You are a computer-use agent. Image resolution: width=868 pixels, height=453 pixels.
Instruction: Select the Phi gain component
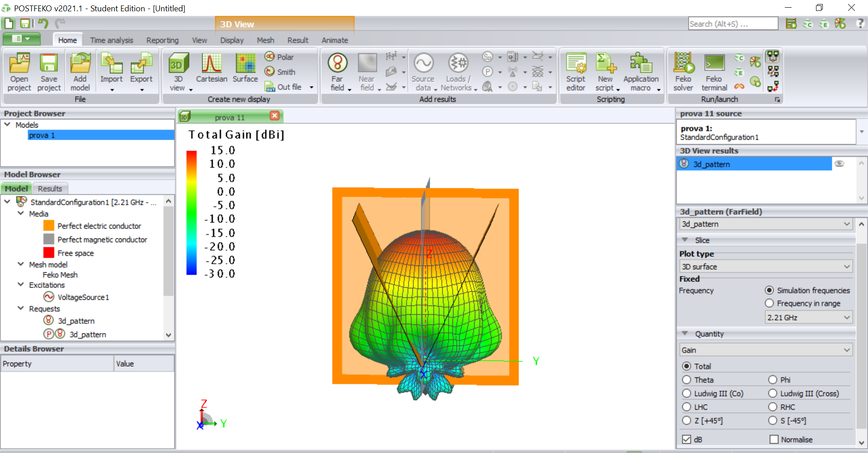click(773, 380)
